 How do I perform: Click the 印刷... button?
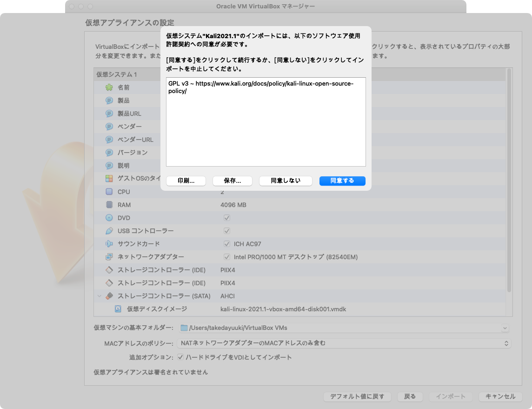point(186,181)
